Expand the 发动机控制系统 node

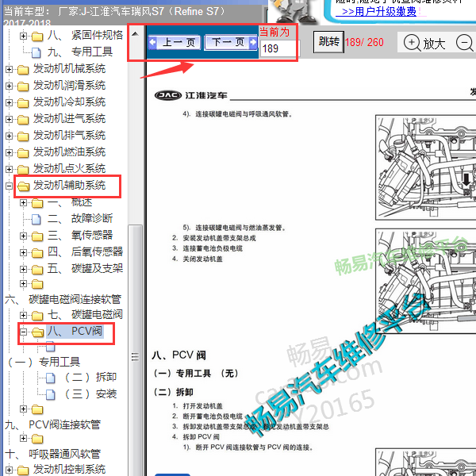pyautogui.click(x=9, y=470)
